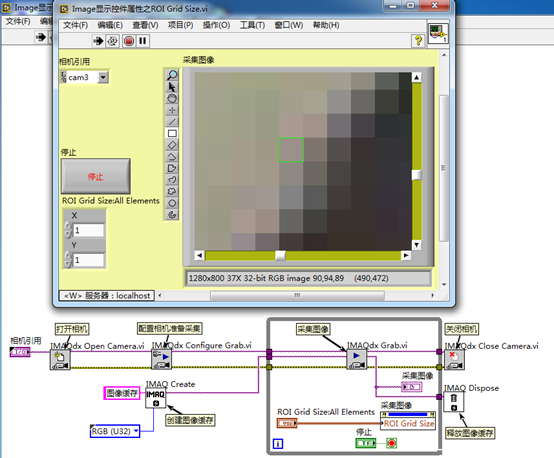Open context help question mark

pyautogui.click(x=418, y=41)
